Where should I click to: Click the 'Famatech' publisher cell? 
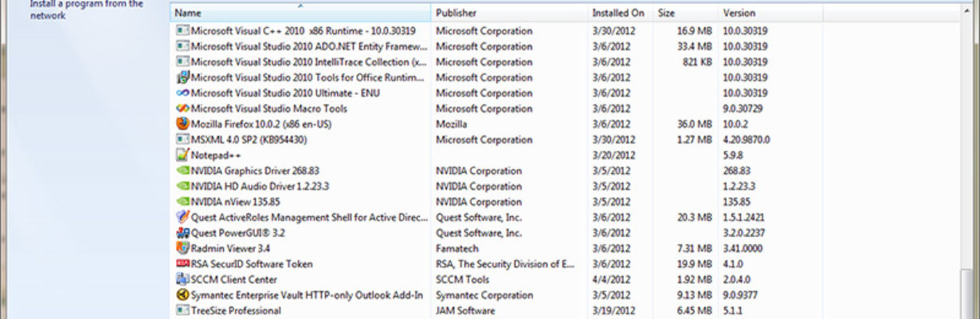coord(456,249)
